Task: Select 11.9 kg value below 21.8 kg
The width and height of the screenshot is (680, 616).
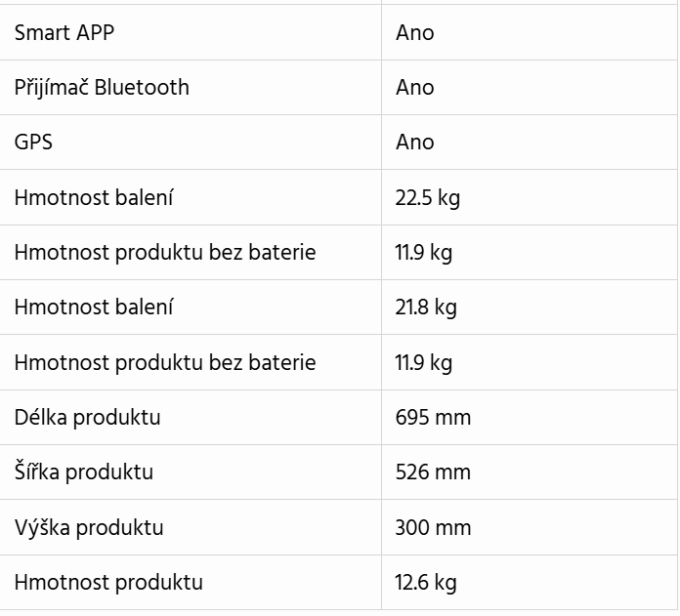Action: pyautogui.click(x=424, y=362)
